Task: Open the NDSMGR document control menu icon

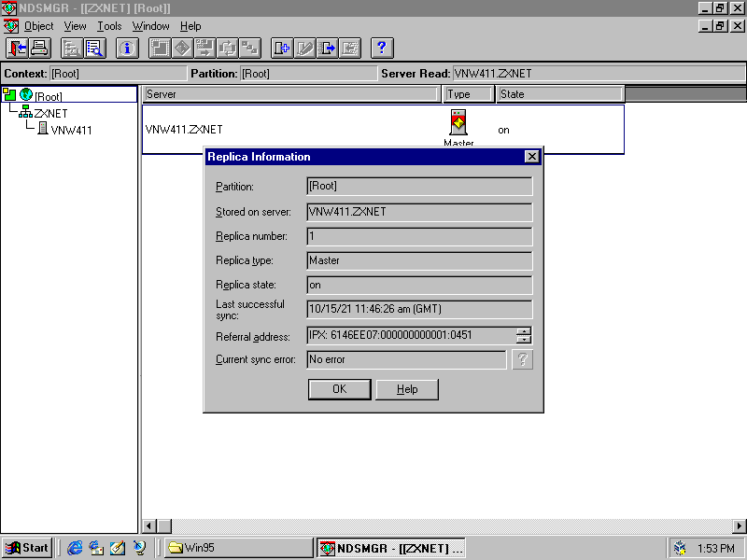Action: pos(10,26)
